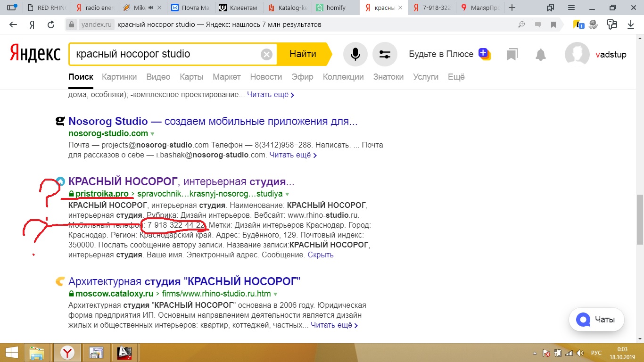Close the active 'красный' tab

pyautogui.click(x=400, y=8)
